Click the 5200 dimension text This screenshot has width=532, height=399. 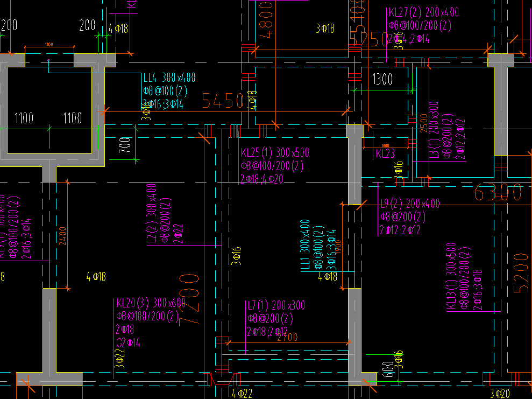click(x=521, y=272)
